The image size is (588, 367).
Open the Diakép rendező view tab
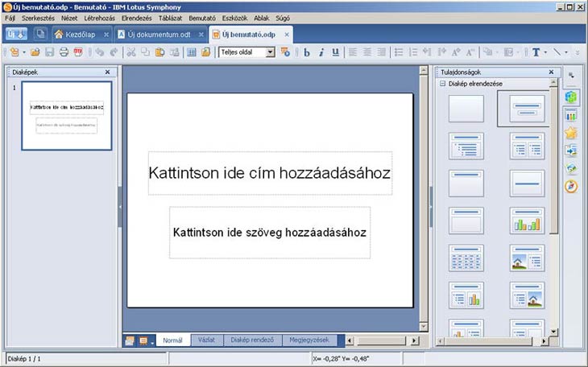pos(252,340)
